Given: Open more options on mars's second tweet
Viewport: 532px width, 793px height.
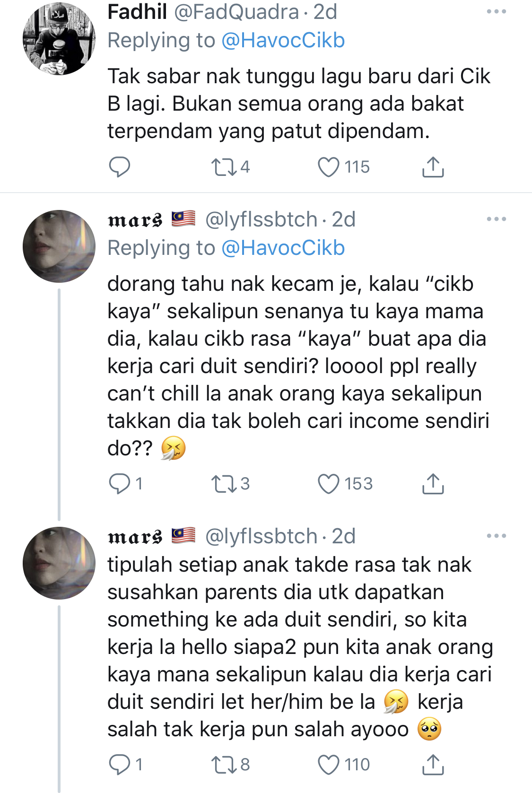Looking at the screenshot, I should pyautogui.click(x=496, y=536).
